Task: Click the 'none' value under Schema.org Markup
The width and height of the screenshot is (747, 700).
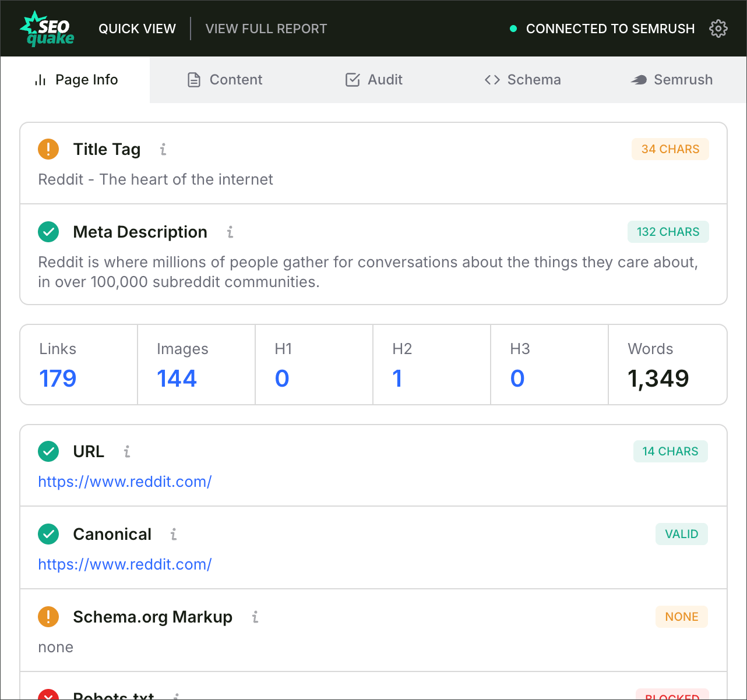Action: coord(55,647)
